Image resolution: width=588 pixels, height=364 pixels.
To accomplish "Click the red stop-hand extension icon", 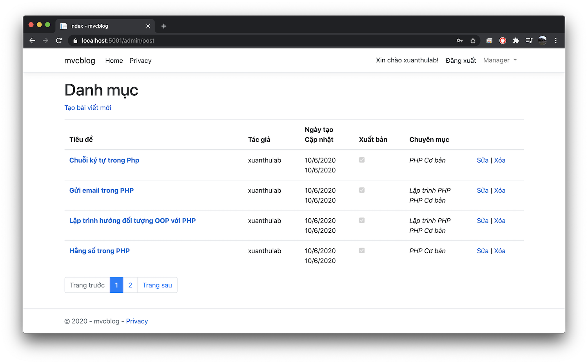I will pos(503,40).
